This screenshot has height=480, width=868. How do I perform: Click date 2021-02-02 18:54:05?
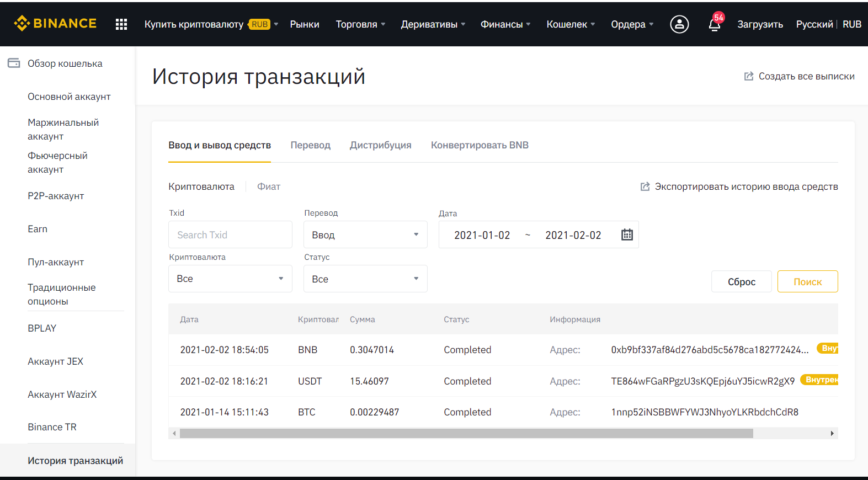pos(224,350)
